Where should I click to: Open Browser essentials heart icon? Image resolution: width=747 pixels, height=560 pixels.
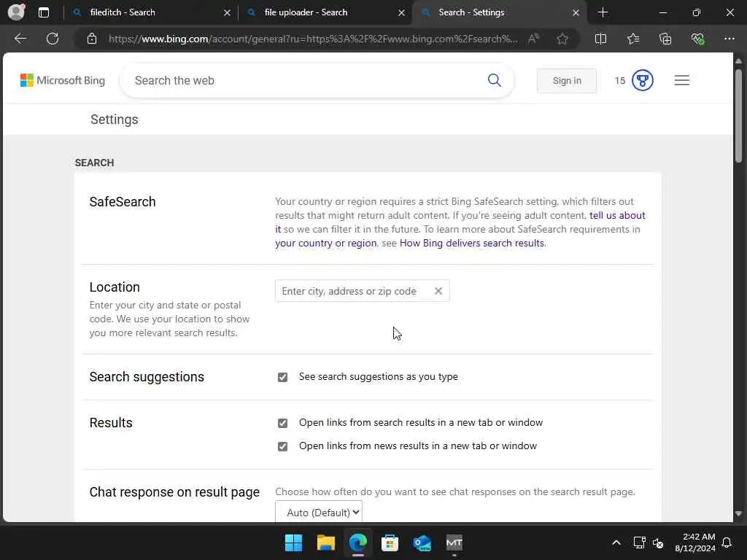click(697, 39)
